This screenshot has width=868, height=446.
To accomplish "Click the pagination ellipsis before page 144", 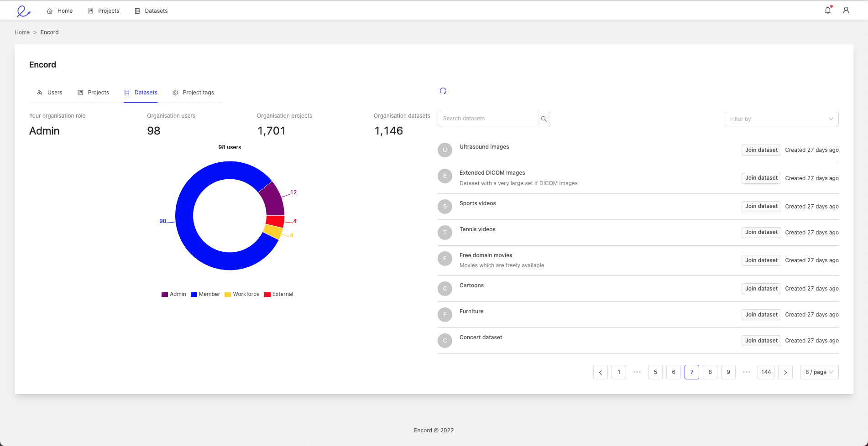I will pos(747,372).
